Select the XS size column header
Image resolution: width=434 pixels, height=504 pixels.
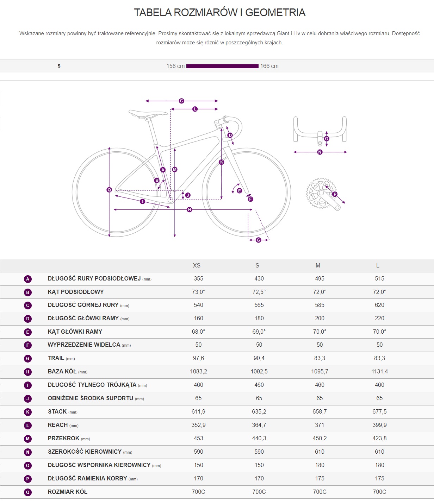(197, 266)
